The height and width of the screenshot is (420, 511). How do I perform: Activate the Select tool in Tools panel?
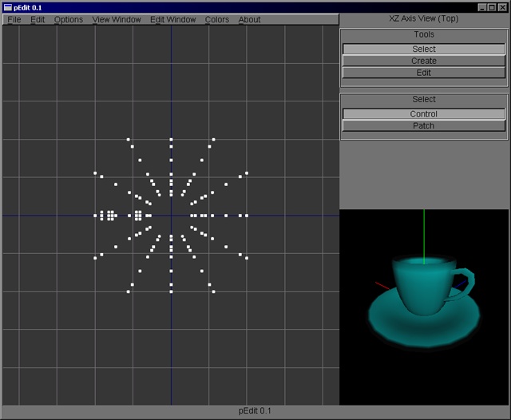tap(424, 49)
